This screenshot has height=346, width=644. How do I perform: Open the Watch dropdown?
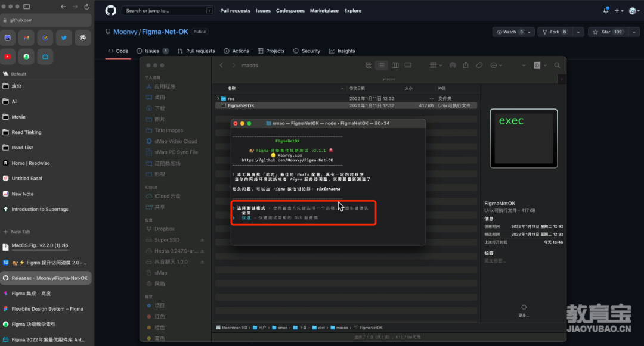[x=513, y=32]
